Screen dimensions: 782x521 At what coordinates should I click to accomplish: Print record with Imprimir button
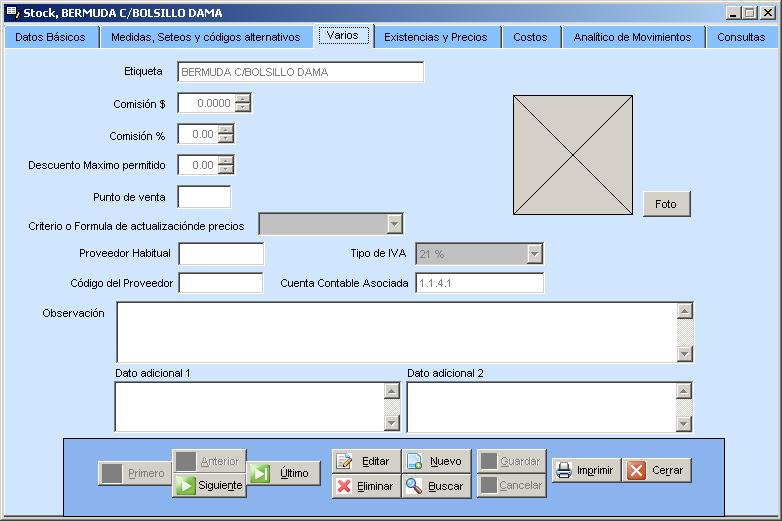tap(586, 470)
